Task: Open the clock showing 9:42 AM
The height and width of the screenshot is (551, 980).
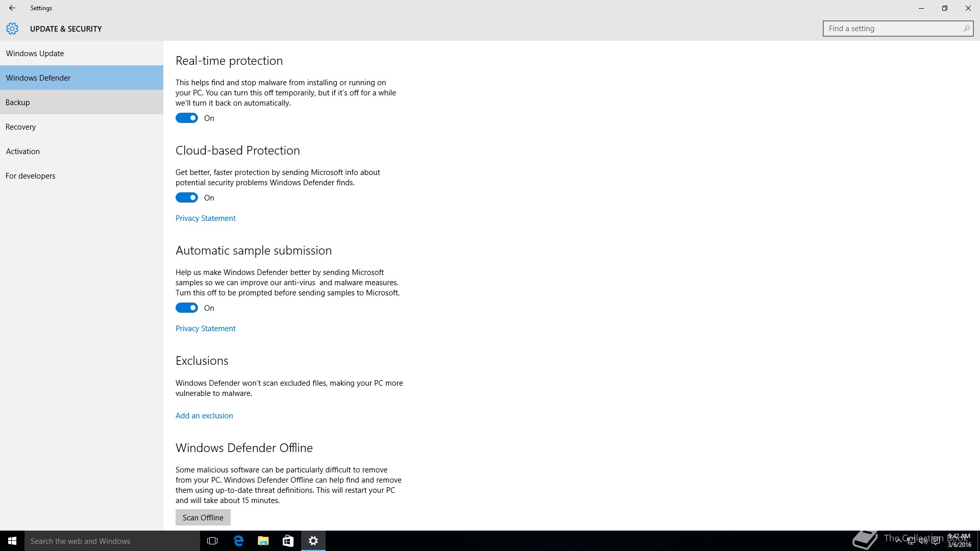Action: 959,541
